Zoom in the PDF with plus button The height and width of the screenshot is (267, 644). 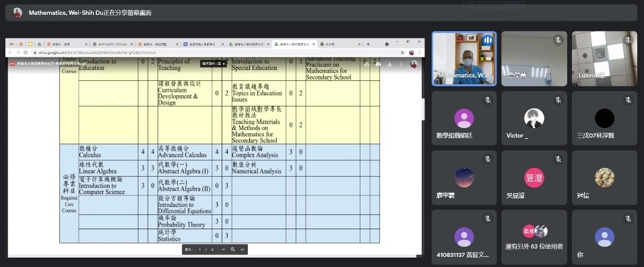click(243, 249)
